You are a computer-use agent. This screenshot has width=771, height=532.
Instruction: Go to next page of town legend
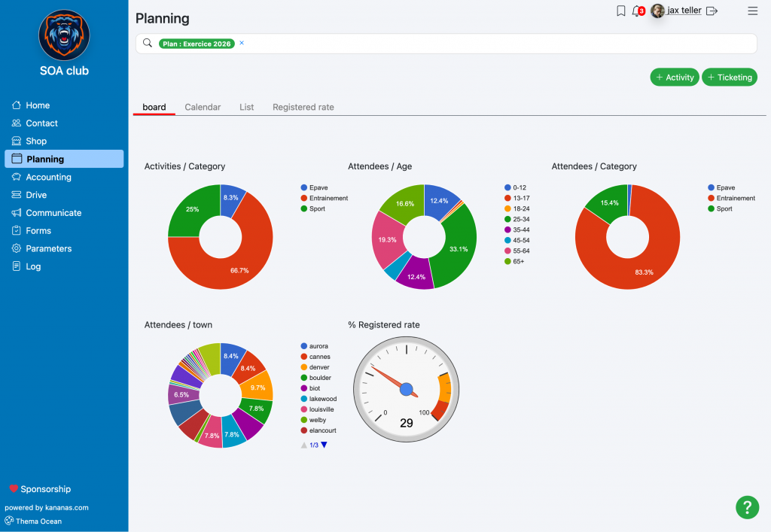tap(324, 445)
